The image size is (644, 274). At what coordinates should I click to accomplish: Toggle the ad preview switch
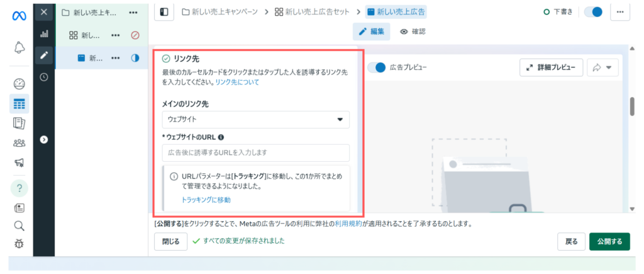pyautogui.click(x=377, y=67)
